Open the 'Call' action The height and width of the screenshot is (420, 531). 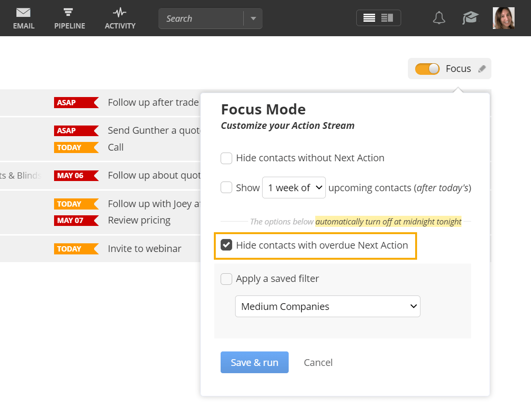(x=115, y=147)
